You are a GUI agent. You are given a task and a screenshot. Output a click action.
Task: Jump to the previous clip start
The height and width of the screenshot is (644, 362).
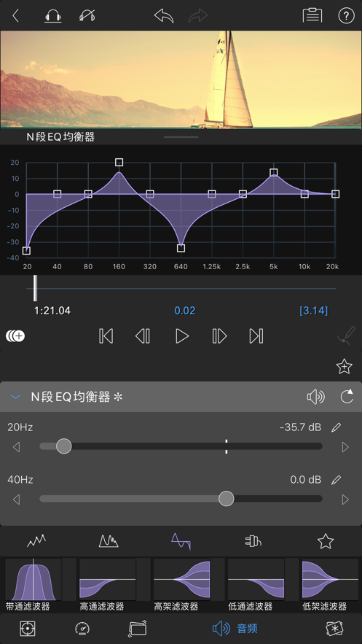pyautogui.click(x=106, y=336)
